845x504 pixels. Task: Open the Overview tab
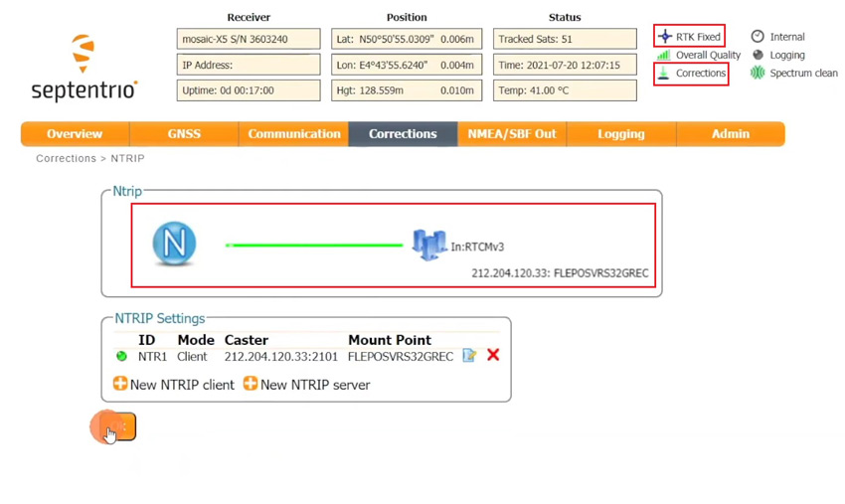[x=75, y=134]
